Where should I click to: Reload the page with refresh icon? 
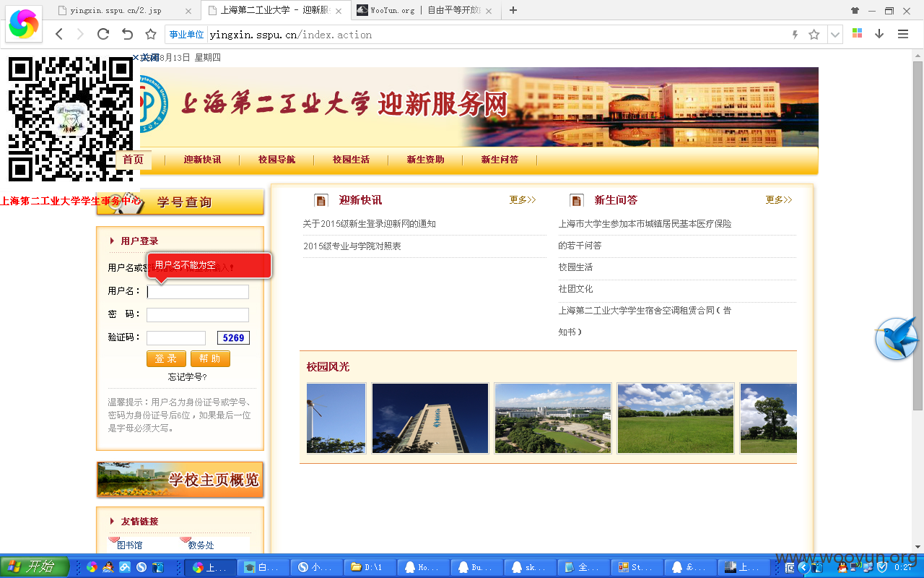click(x=103, y=34)
